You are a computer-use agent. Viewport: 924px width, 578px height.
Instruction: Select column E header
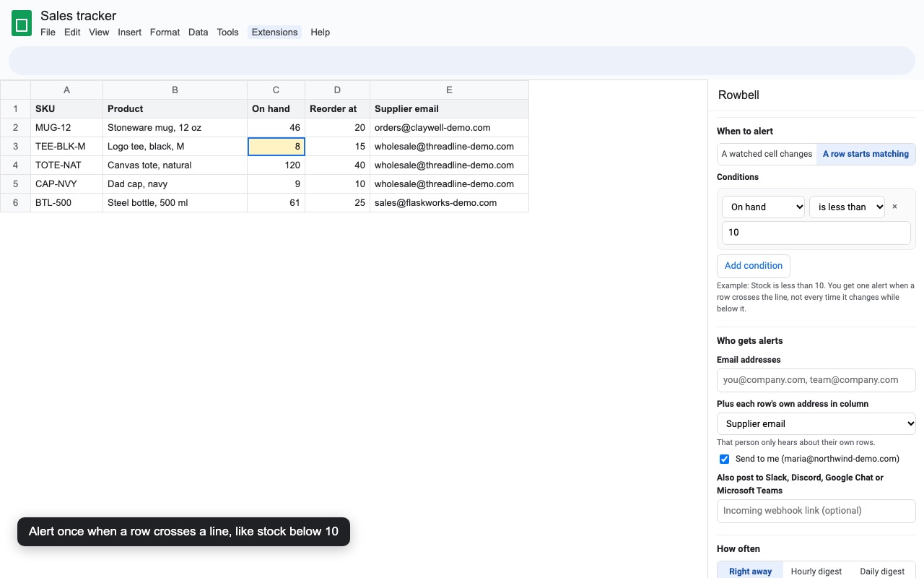point(449,90)
